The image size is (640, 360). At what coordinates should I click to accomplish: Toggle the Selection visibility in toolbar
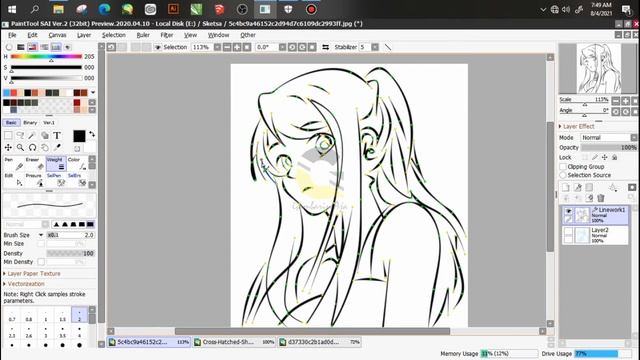pyautogui.click(x=158, y=47)
